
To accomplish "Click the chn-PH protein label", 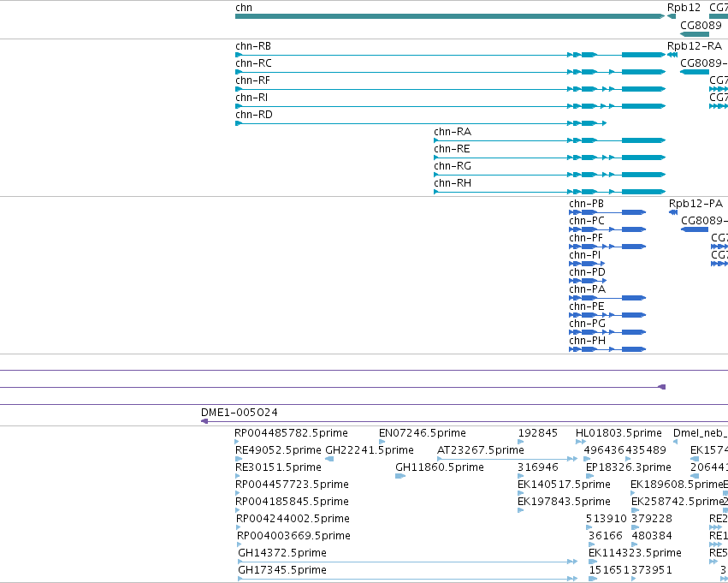I will click(x=588, y=341).
